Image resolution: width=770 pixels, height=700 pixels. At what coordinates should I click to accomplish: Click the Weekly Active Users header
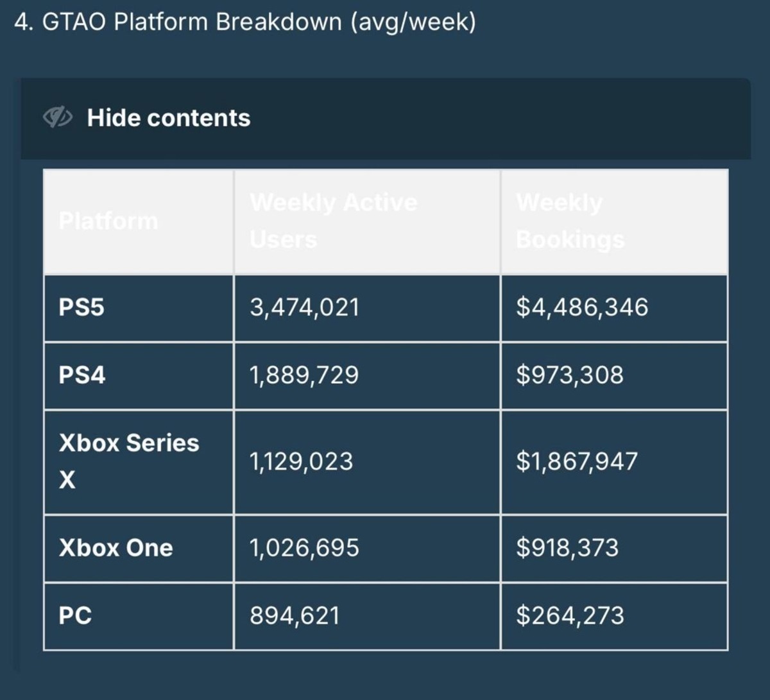pyautogui.click(x=334, y=220)
